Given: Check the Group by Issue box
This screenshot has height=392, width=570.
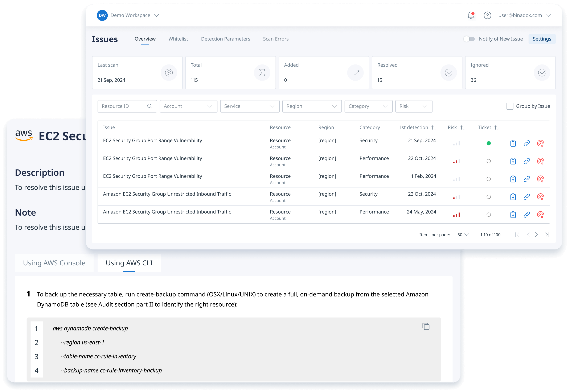Looking at the screenshot, I should [x=510, y=106].
